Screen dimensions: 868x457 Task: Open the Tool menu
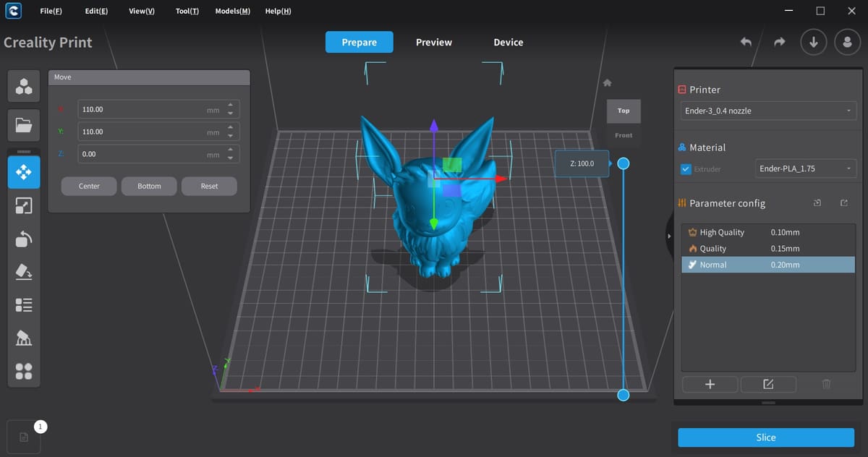point(187,12)
